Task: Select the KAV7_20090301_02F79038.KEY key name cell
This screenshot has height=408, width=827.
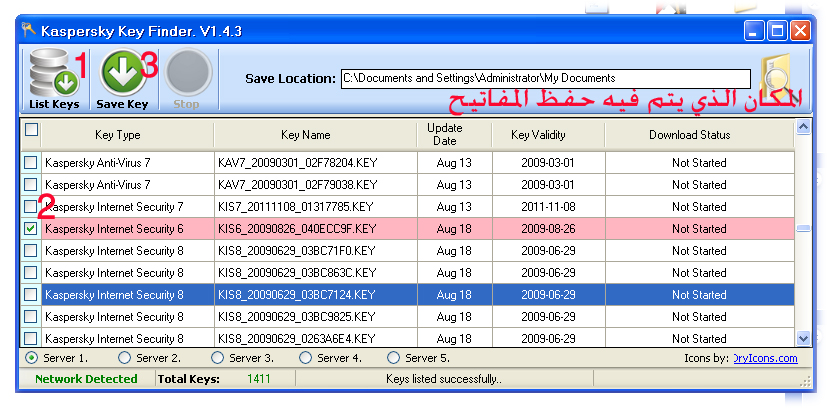Action: (x=315, y=185)
